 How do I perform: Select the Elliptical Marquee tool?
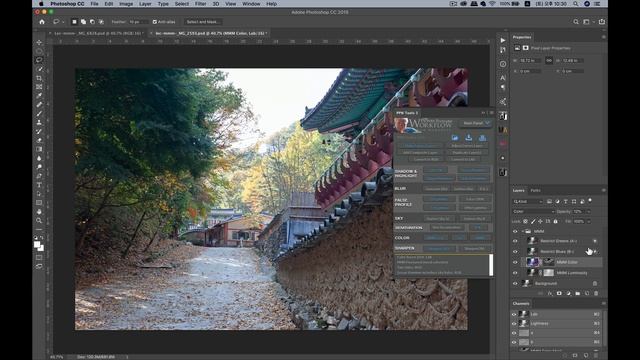click(39, 51)
